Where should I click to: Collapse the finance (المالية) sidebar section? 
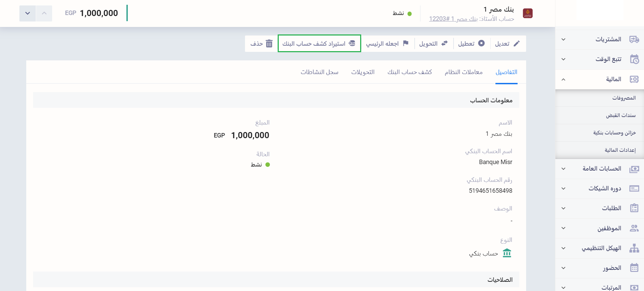click(564, 79)
